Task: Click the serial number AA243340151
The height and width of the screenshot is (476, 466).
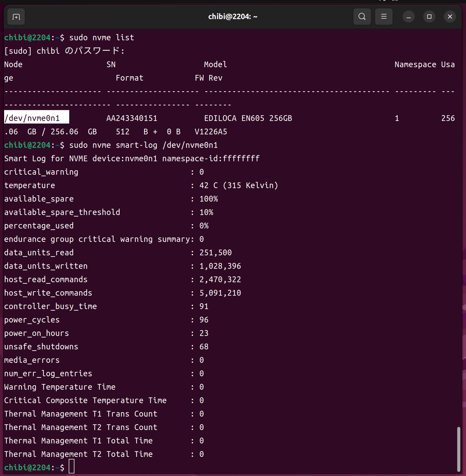Action: [132, 118]
